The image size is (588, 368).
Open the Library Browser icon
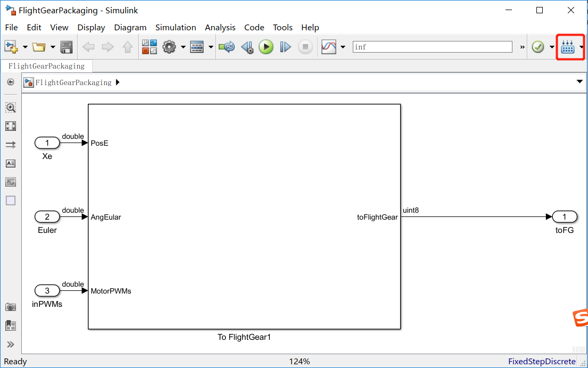(150, 47)
